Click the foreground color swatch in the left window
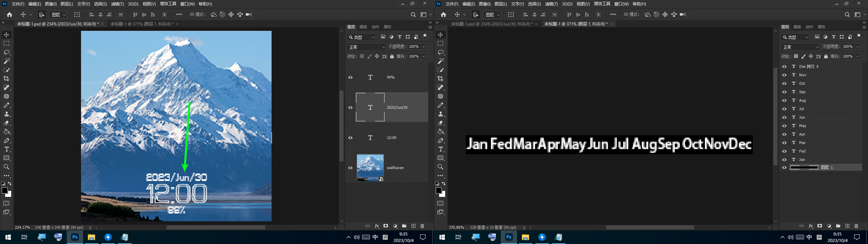 point(5,191)
